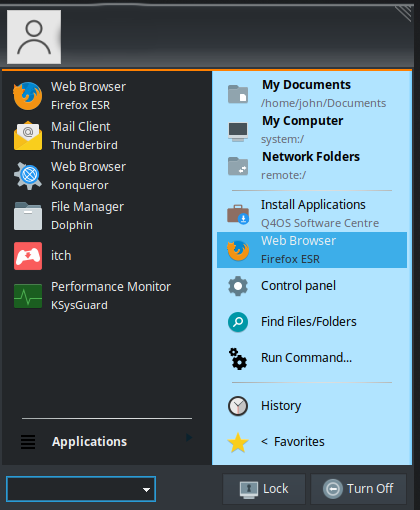This screenshot has width=420, height=510.
Task: Click the Applications list icon
Action: coord(28,442)
